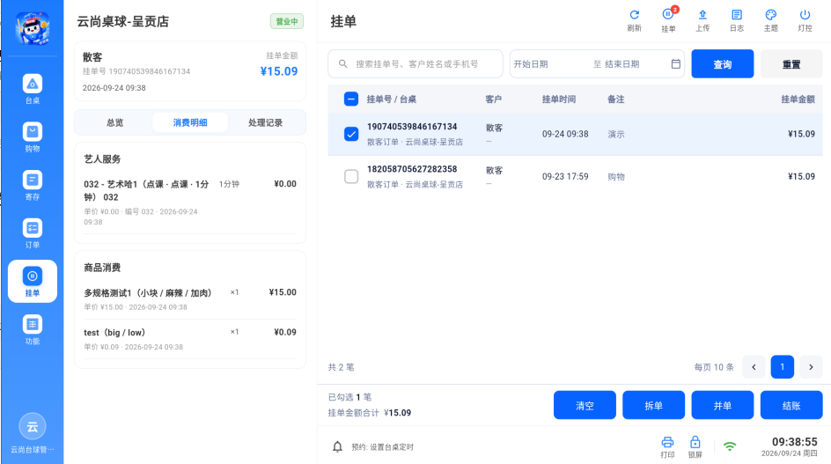Open top toolbar 挂单 with badge

(x=668, y=21)
